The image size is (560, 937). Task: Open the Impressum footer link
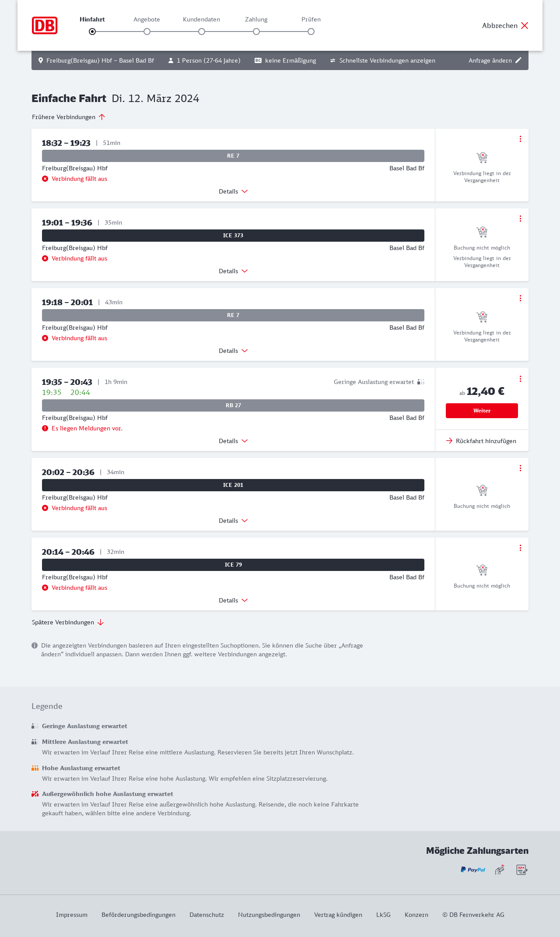(72, 915)
